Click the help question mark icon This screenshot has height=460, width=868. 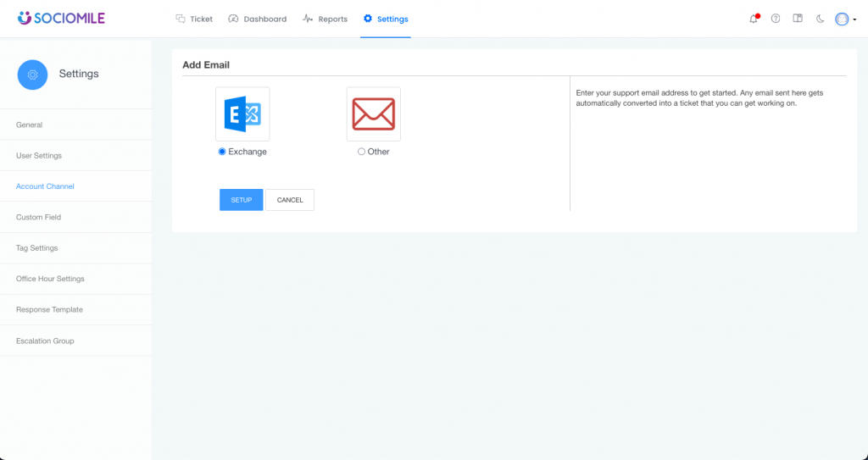(776, 19)
